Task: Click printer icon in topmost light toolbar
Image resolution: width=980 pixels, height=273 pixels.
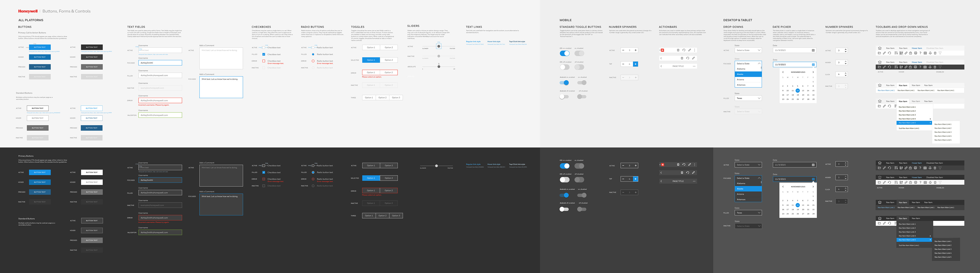Action: pyautogui.click(x=916, y=53)
